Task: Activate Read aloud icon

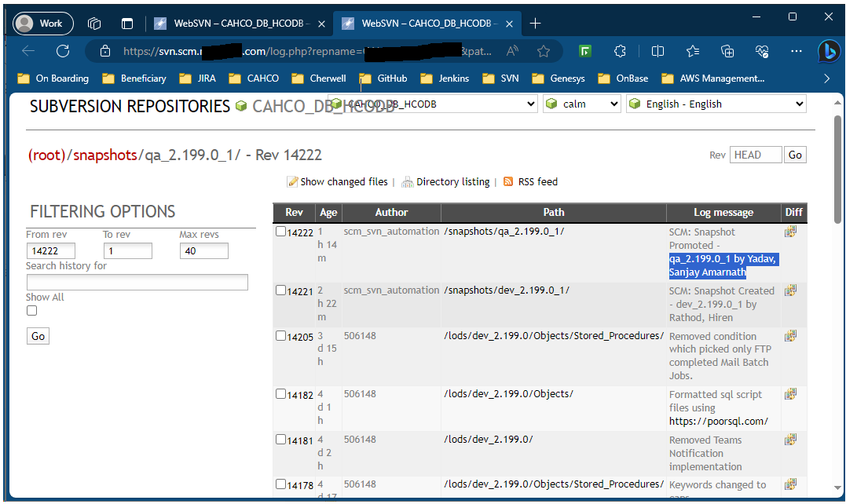Action: [x=513, y=51]
